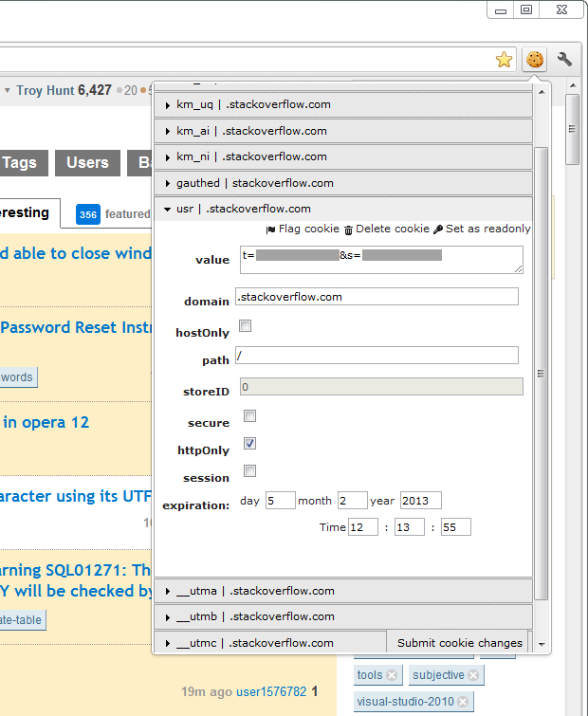The height and width of the screenshot is (716, 588).
Task: Expand the __utma cookie entry
Action: point(343,591)
